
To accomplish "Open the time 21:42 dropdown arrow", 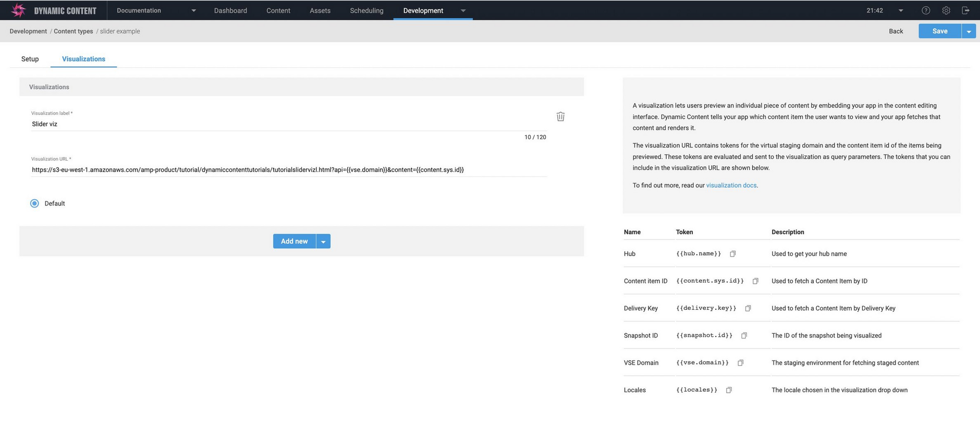I will coord(900,10).
